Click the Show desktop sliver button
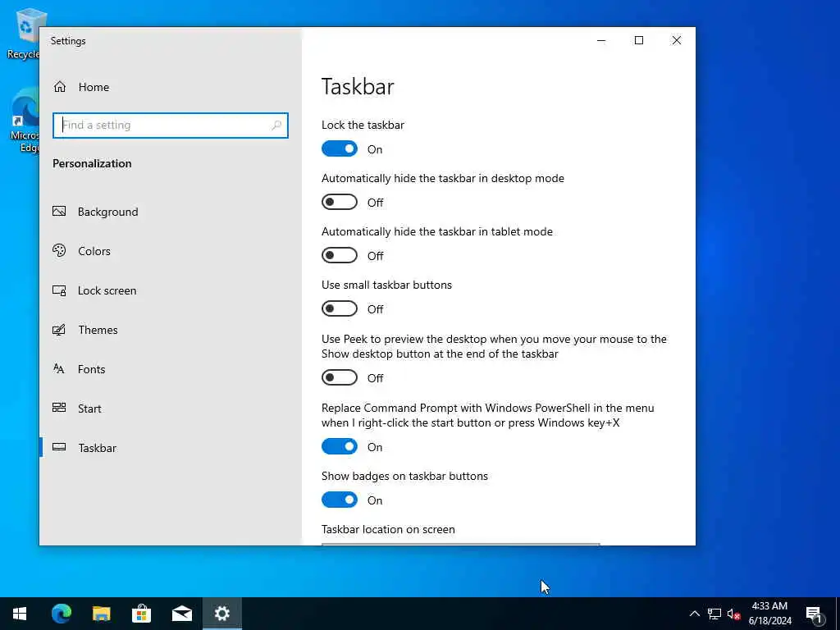The height and width of the screenshot is (630, 840). click(838, 614)
